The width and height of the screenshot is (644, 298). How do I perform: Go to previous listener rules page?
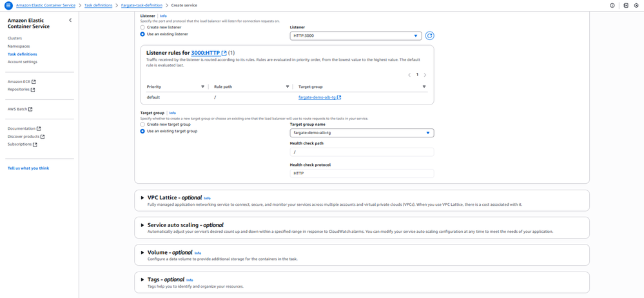point(409,75)
